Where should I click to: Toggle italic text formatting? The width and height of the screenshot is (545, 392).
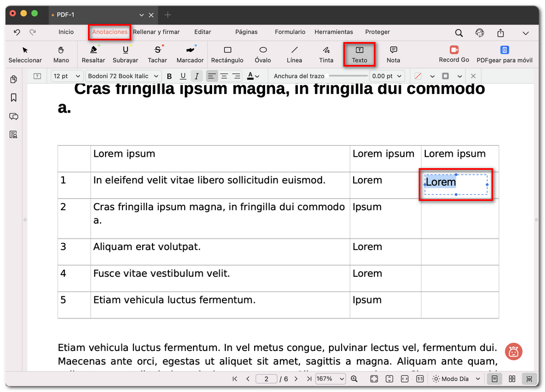(x=196, y=76)
